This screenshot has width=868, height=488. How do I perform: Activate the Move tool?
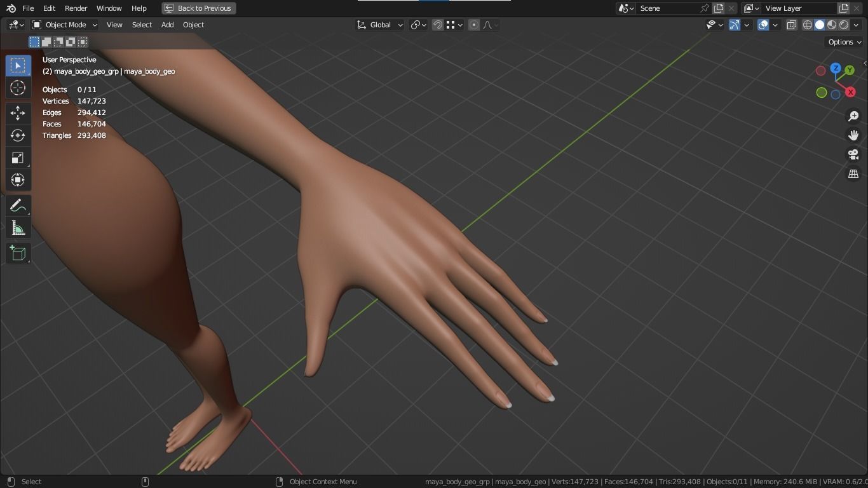(18, 113)
